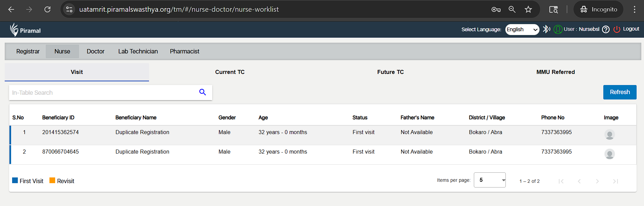
Task: Click the Piramal logo
Action: [25, 30]
